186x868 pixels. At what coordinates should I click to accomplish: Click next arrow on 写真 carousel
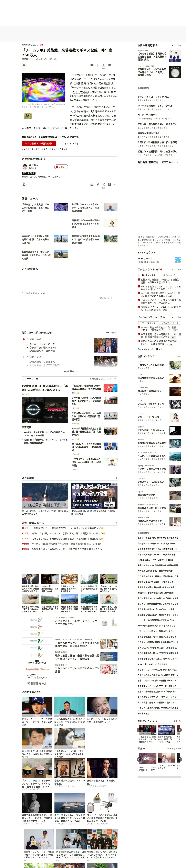pyautogui.click(x=180, y=759)
